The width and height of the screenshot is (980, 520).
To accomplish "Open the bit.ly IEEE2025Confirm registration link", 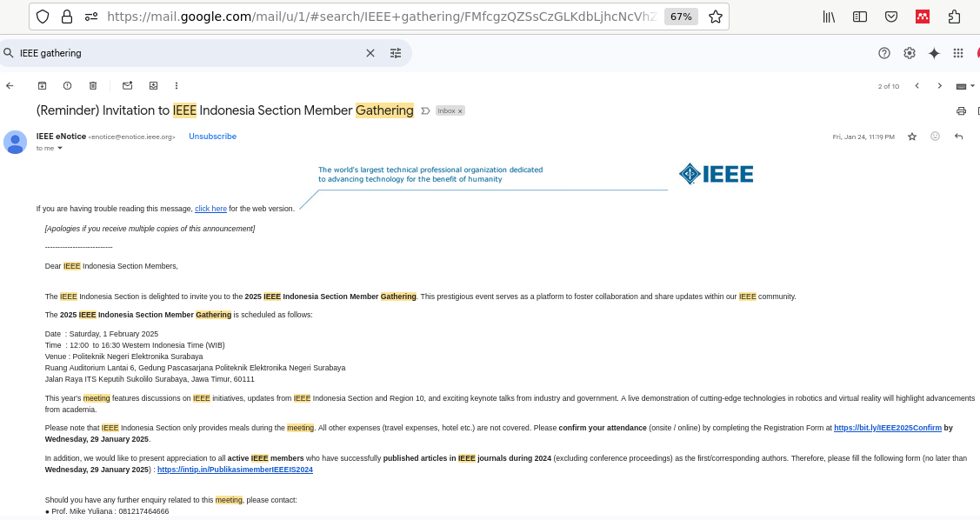I will [887, 428].
